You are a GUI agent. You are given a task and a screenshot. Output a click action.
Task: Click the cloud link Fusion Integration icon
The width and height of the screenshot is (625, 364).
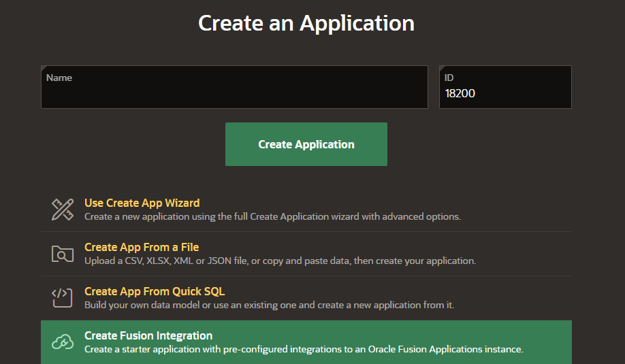[x=62, y=342]
